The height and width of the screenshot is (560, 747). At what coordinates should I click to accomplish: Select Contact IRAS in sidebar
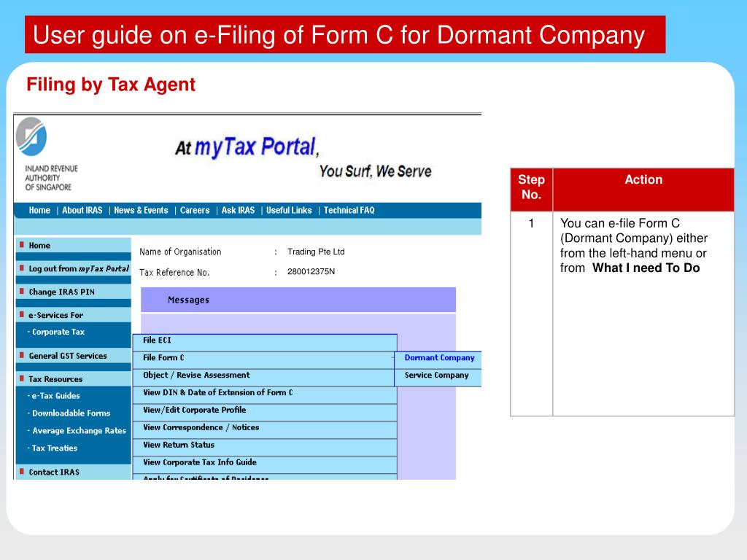point(74,472)
